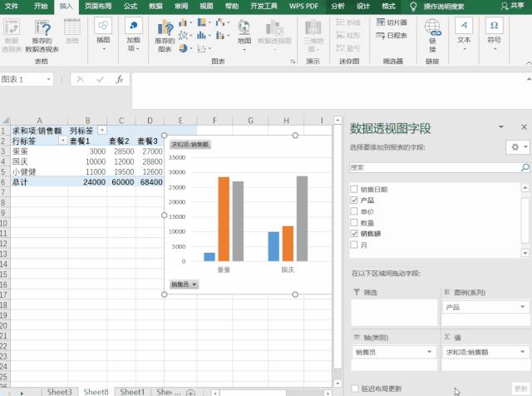Viewport: 532px width, 396px height.
Task: Open Recommended Charts
Action: click(165, 36)
